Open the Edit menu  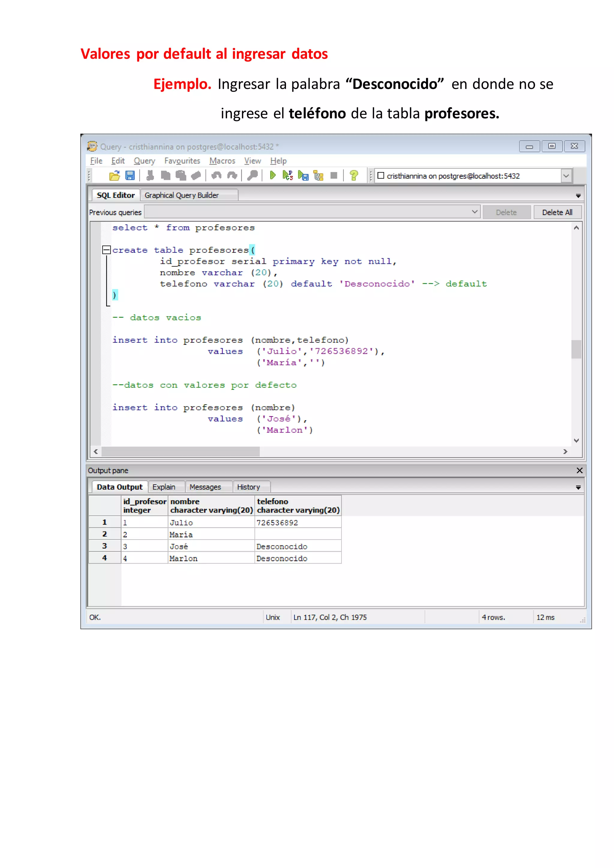[x=118, y=161]
